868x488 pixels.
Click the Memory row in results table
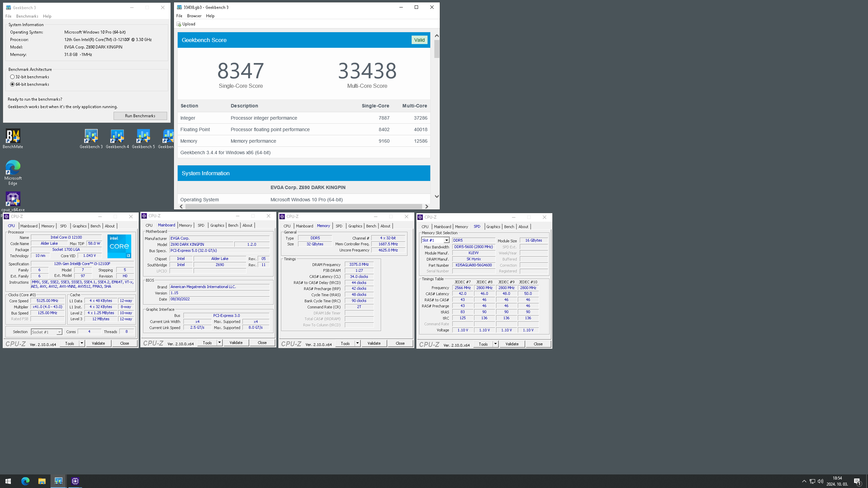click(x=304, y=141)
